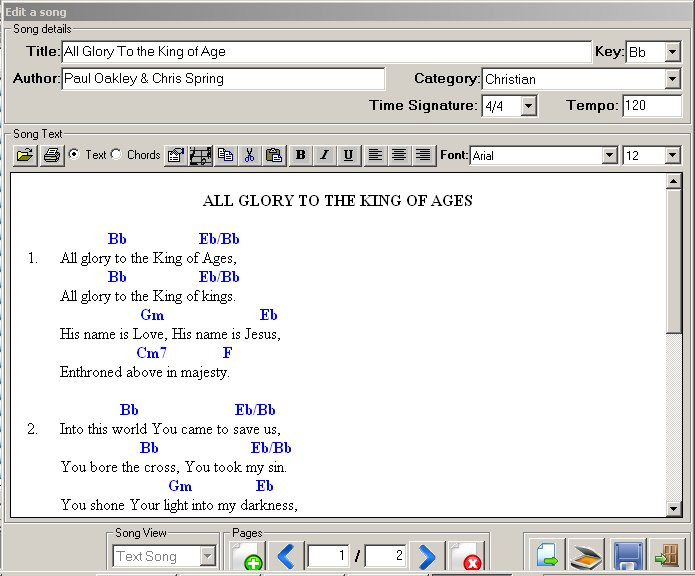Open the properties icon next to Chords
The width and height of the screenshot is (695, 576).
176,156
